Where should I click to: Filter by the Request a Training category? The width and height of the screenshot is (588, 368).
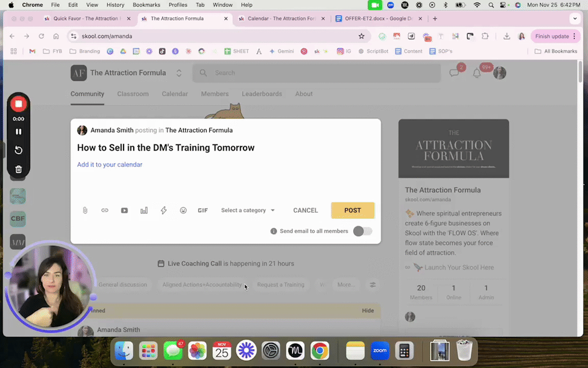point(280,285)
